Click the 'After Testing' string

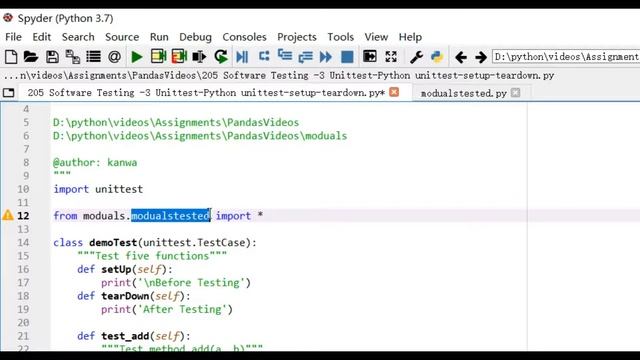point(182,309)
